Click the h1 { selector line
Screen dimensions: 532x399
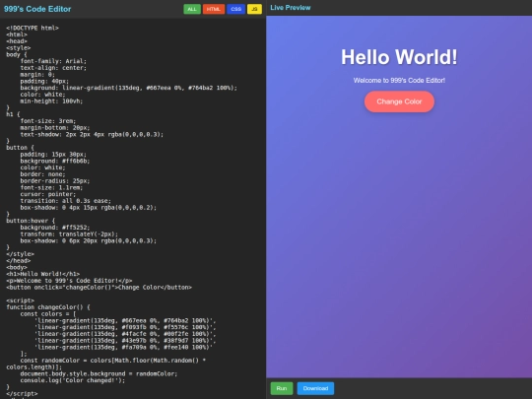tap(13, 114)
